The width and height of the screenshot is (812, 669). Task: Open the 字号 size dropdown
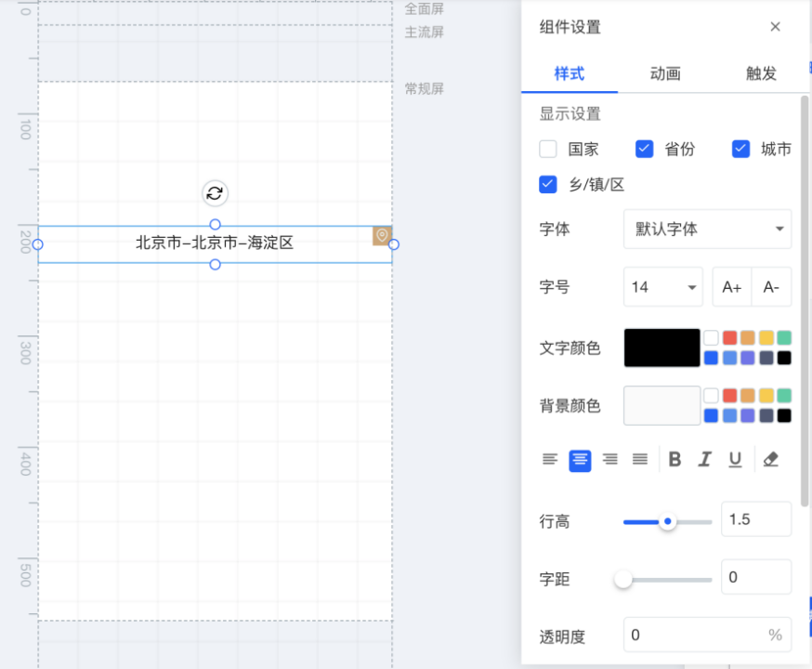pos(662,287)
